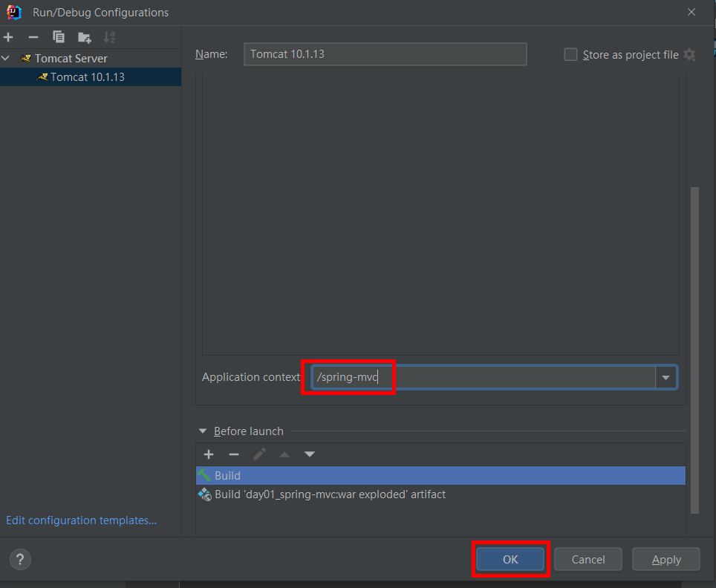Image resolution: width=716 pixels, height=588 pixels.
Task: Click the Cancel button
Action: pyautogui.click(x=588, y=559)
